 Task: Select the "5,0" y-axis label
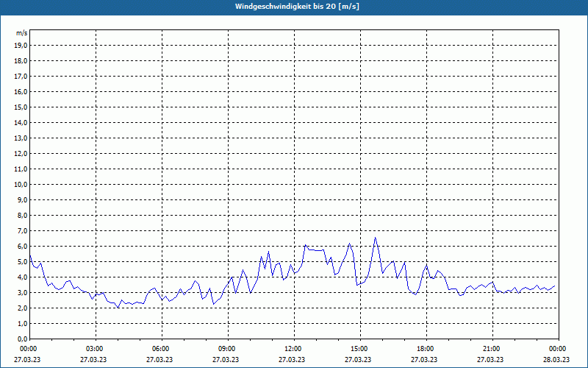pyautogui.click(x=22, y=262)
